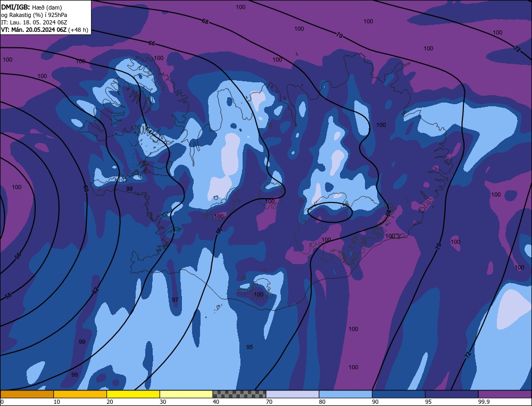Click the '40' legend scale label
532x406 pixels.
(216, 402)
